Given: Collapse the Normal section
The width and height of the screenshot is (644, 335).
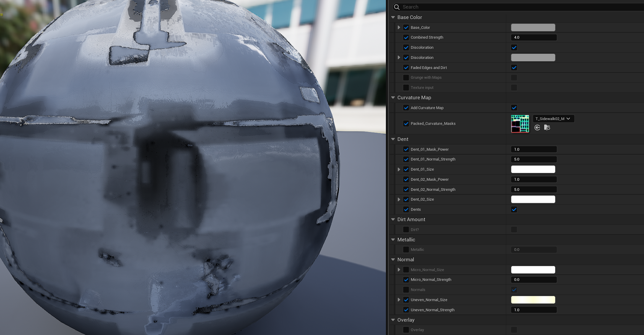Looking at the screenshot, I should tap(393, 259).
